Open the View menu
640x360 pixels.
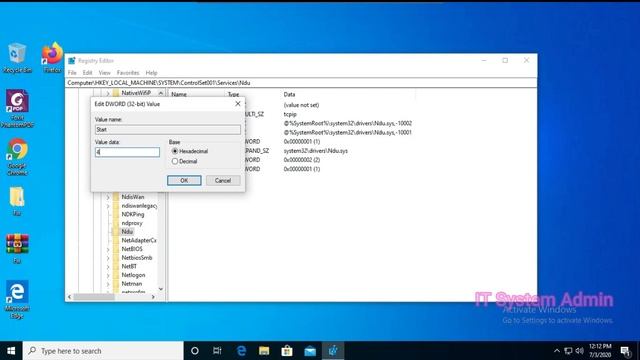[104, 73]
